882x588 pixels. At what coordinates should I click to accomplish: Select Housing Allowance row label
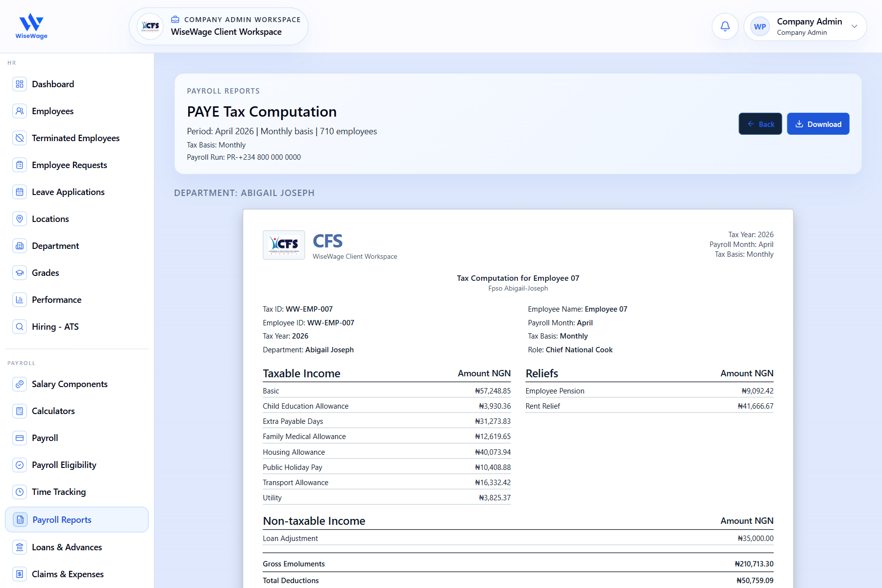click(x=294, y=452)
